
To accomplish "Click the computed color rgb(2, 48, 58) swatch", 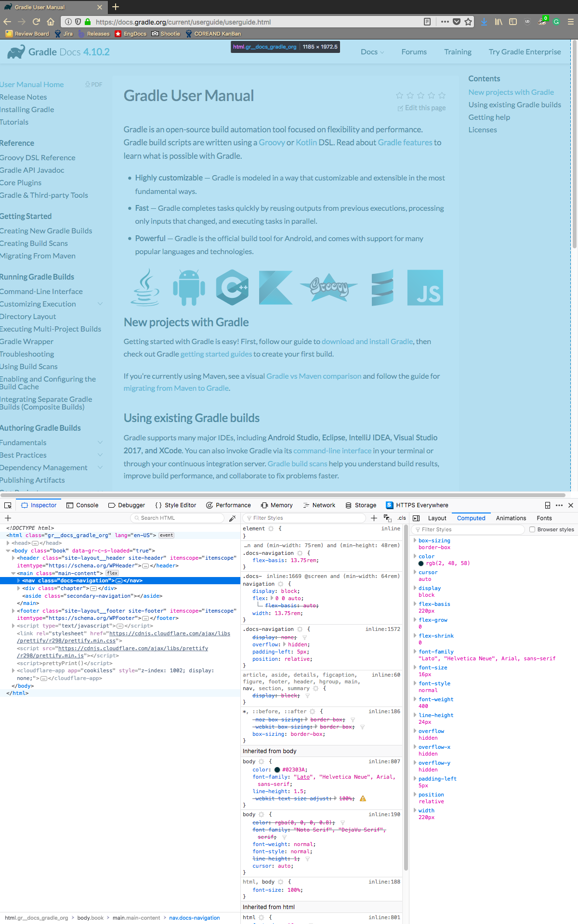I will (x=421, y=564).
